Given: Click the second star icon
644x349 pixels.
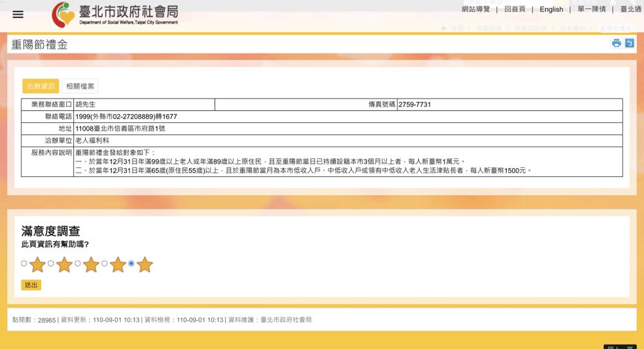Looking at the screenshot, I should (64, 265).
